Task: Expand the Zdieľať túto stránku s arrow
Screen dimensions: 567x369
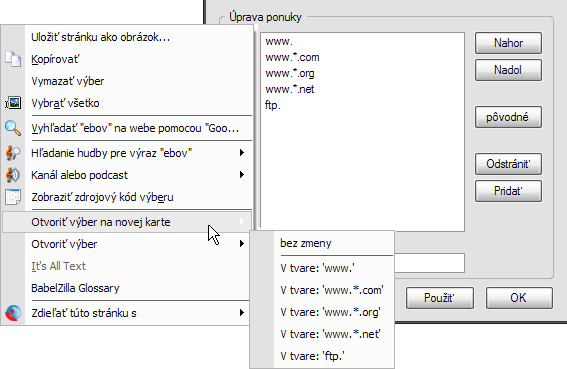Action: 242,313
